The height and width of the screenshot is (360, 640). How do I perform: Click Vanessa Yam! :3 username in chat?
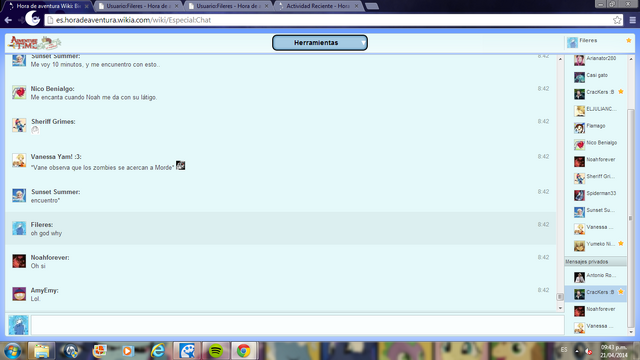[56, 157]
